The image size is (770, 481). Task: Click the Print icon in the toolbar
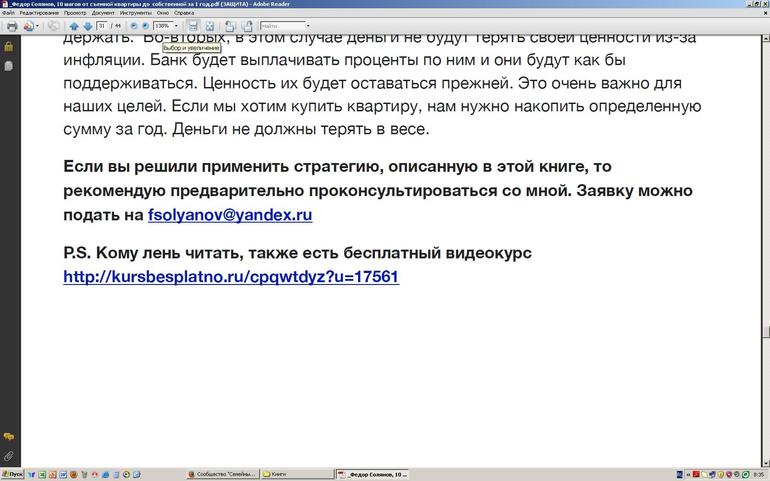[x=12, y=26]
